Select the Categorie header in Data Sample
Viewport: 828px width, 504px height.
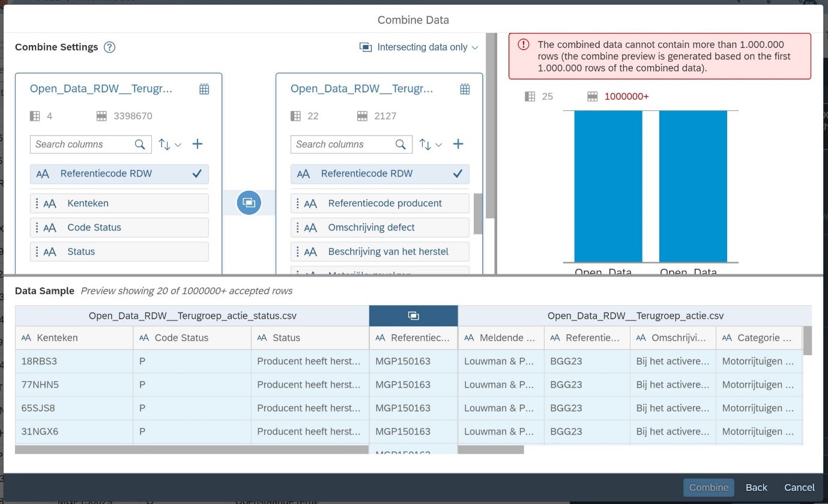point(759,338)
